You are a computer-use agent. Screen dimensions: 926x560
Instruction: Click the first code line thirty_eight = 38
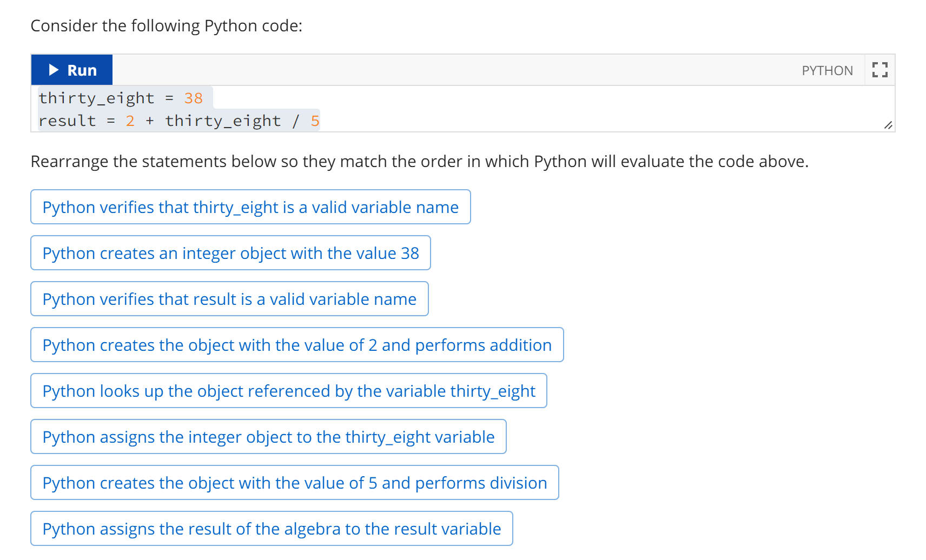click(x=121, y=98)
